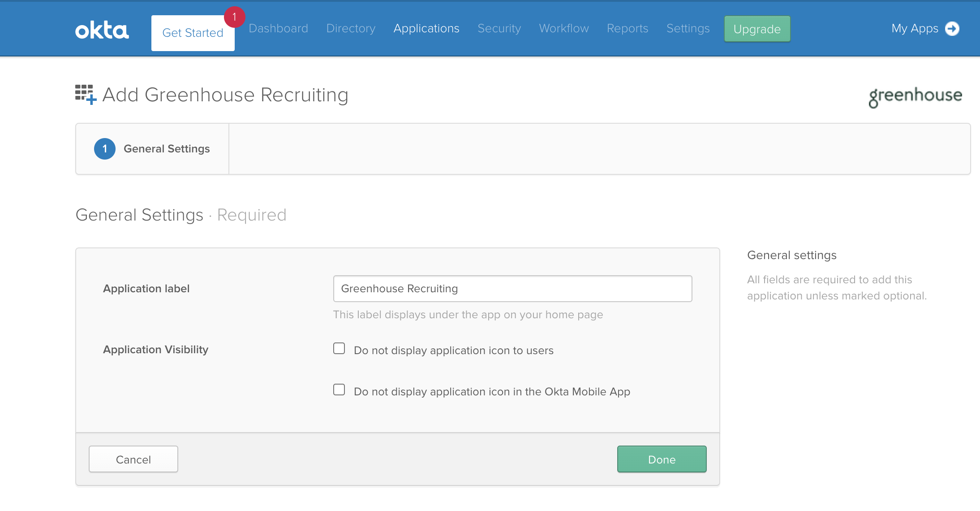The width and height of the screenshot is (980, 511).
Task: Open the Directory menu
Action: pos(351,29)
